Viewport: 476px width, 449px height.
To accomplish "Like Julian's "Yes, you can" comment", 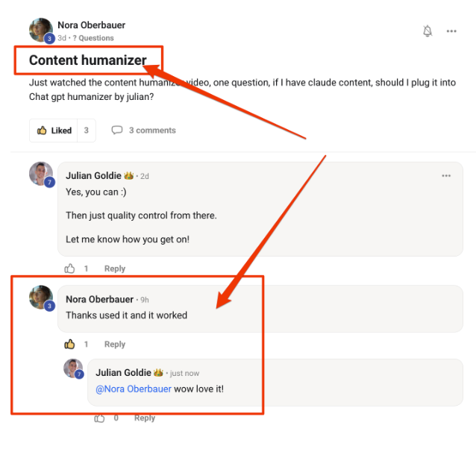I will 70,269.
